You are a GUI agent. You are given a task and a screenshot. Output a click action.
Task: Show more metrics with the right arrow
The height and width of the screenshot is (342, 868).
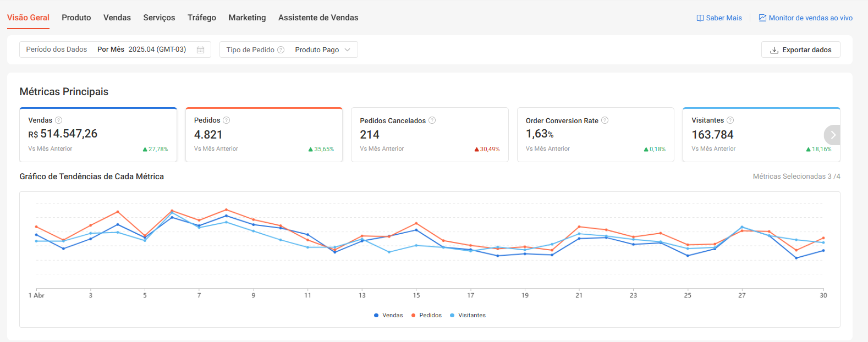click(833, 135)
